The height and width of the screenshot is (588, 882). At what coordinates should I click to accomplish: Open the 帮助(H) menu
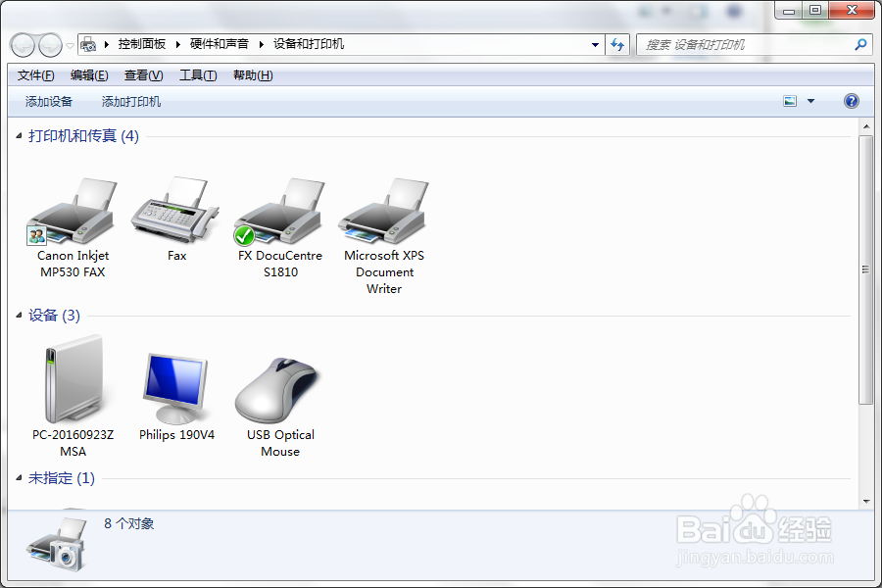(x=253, y=75)
